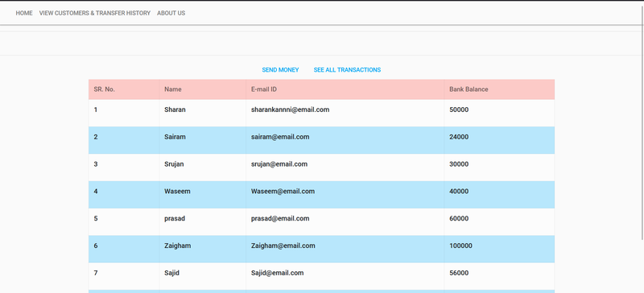Screen dimensions: 644x293
Task: Click the Name column header
Action: pyautogui.click(x=203, y=89)
